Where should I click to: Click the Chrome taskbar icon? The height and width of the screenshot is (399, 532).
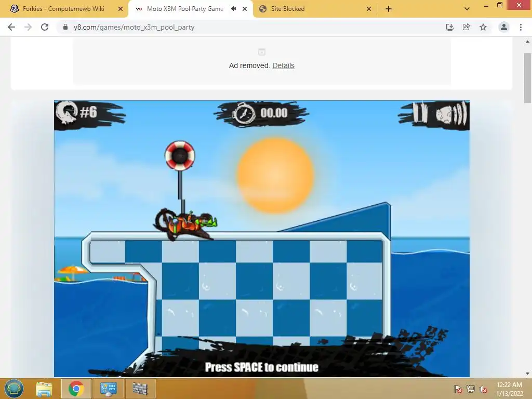click(x=76, y=389)
